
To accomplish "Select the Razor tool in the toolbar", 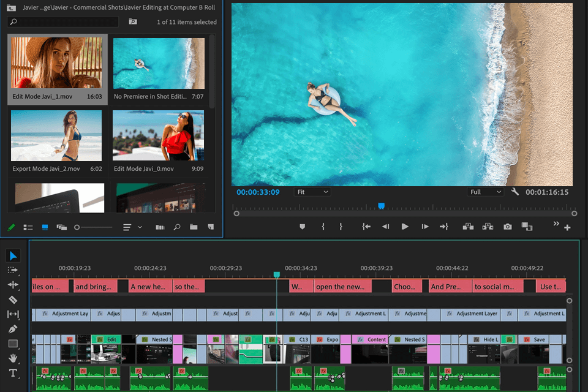I will (x=13, y=300).
